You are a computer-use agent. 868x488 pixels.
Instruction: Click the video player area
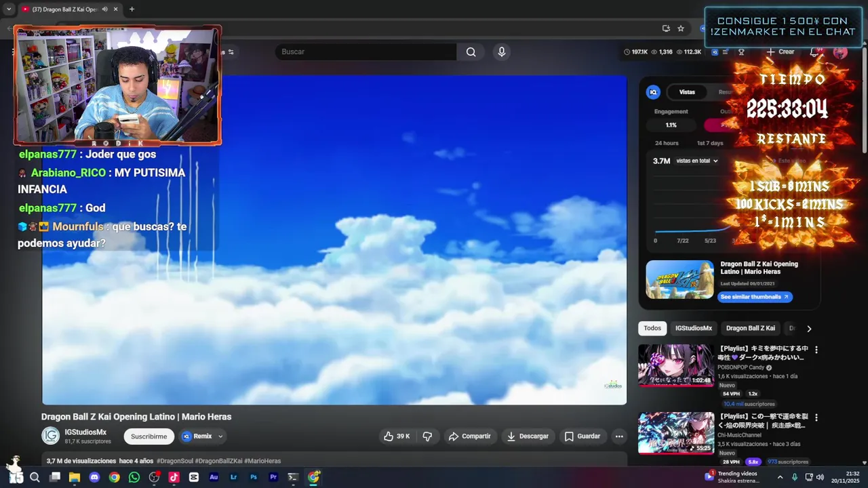334,240
